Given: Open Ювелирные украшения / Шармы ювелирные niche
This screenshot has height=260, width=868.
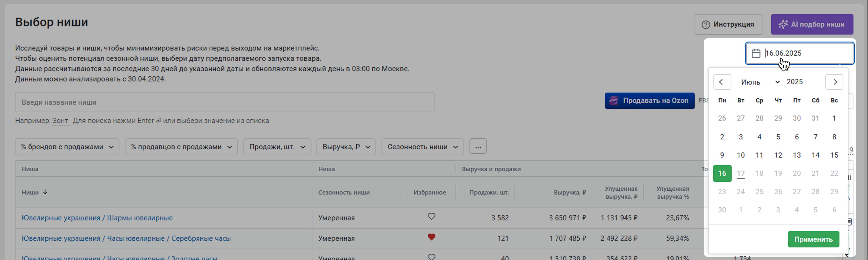Looking at the screenshot, I should click(x=97, y=218).
